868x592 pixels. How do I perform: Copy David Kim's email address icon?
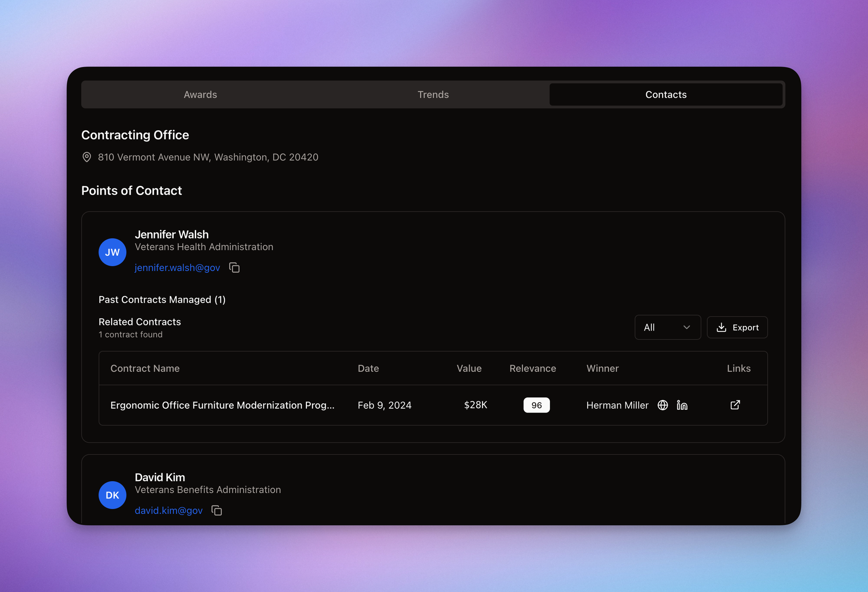[x=217, y=510]
